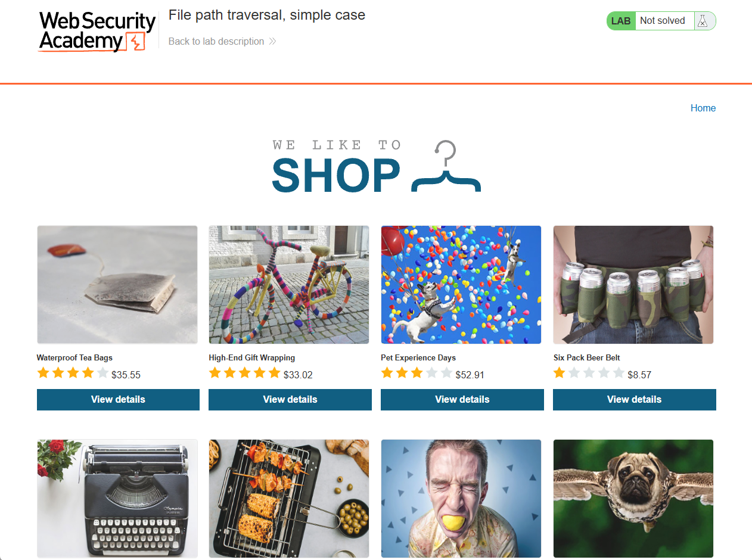Viewport: 752px width, 560px height.
Task: Click the lightning bolt in the Academy logo
Action: coord(136,42)
